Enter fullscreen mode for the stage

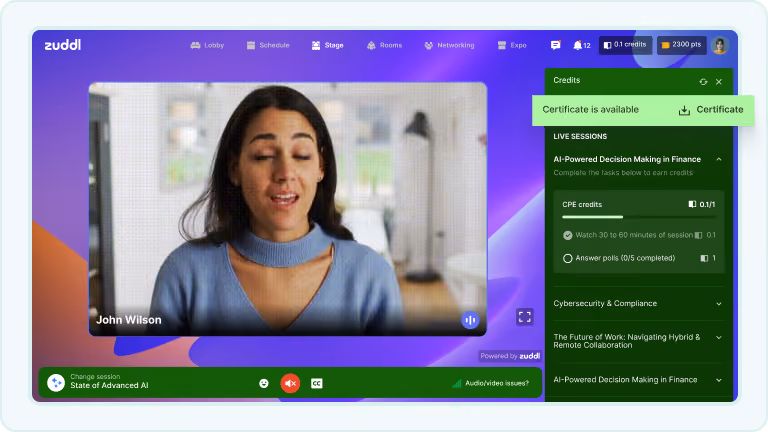[x=525, y=317]
